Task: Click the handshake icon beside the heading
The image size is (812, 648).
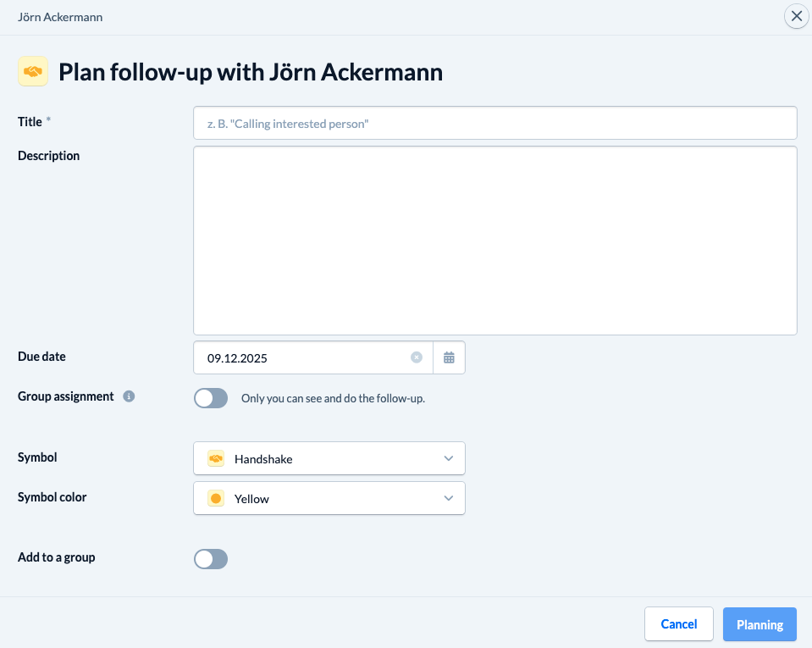Action: pos(32,72)
